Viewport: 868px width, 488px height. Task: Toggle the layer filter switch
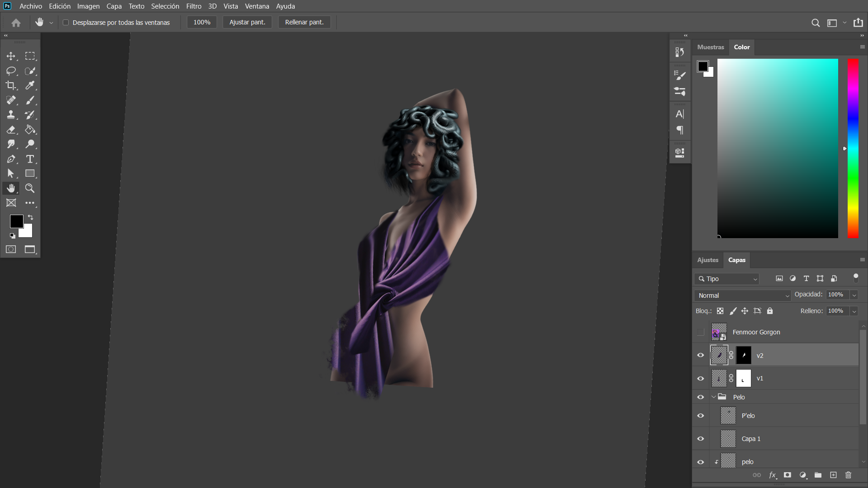pyautogui.click(x=855, y=278)
